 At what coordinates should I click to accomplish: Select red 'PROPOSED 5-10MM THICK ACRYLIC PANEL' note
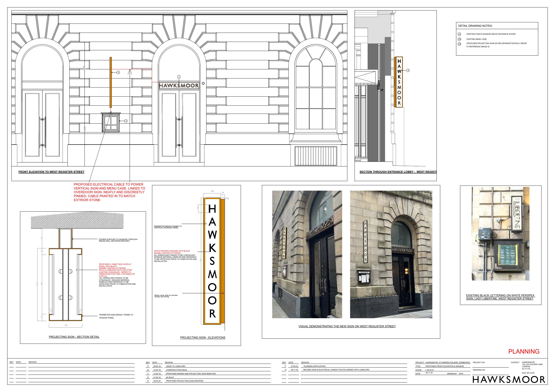(x=117, y=270)
